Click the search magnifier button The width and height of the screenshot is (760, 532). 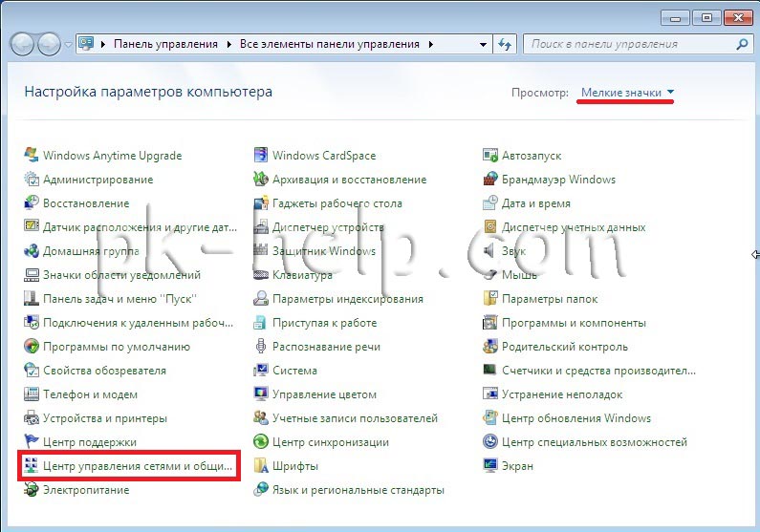click(x=742, y=44)
